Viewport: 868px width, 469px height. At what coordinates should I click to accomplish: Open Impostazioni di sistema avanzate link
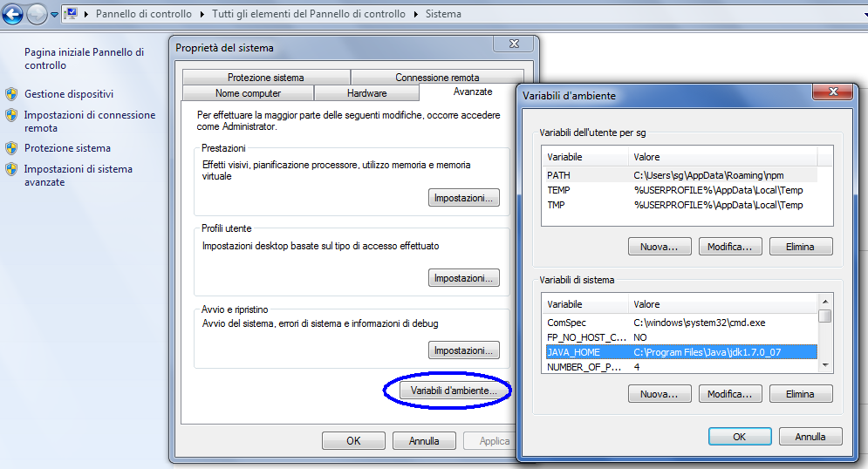click(x=78, y=175)
